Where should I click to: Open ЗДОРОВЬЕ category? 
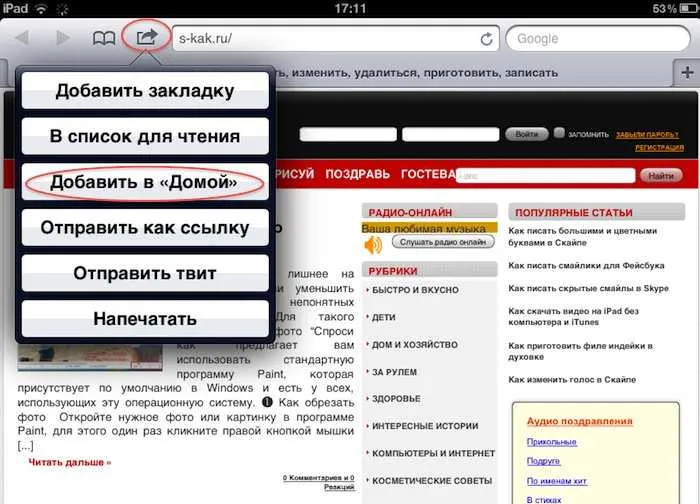(396, 399)
